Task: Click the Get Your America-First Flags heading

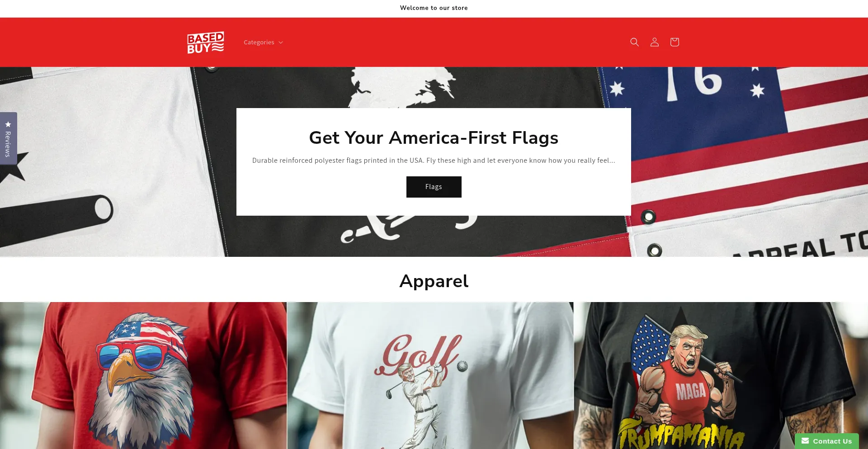Action: [434, 138]
